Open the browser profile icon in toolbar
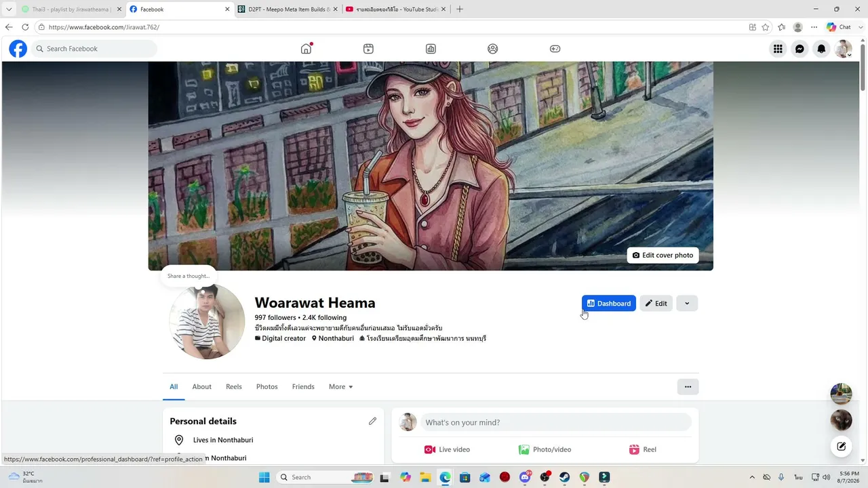The height and width of the screenshot is (488, 868). pos(798,27)
